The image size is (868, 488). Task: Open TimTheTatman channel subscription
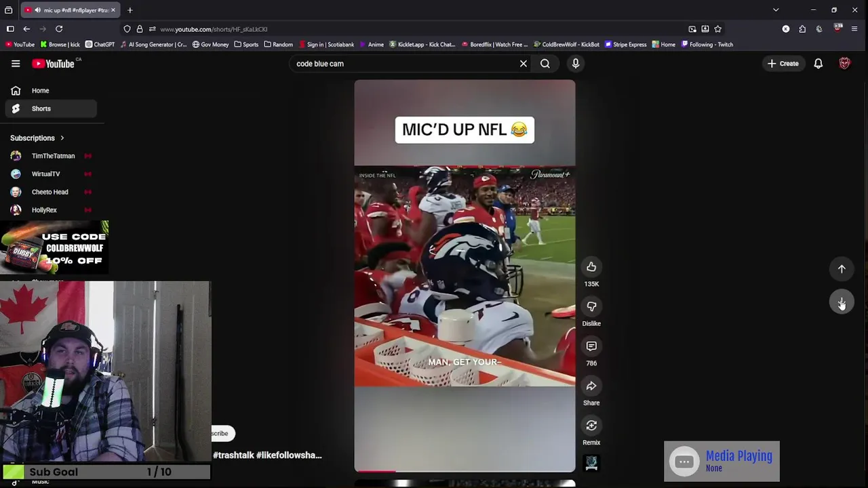52,156
